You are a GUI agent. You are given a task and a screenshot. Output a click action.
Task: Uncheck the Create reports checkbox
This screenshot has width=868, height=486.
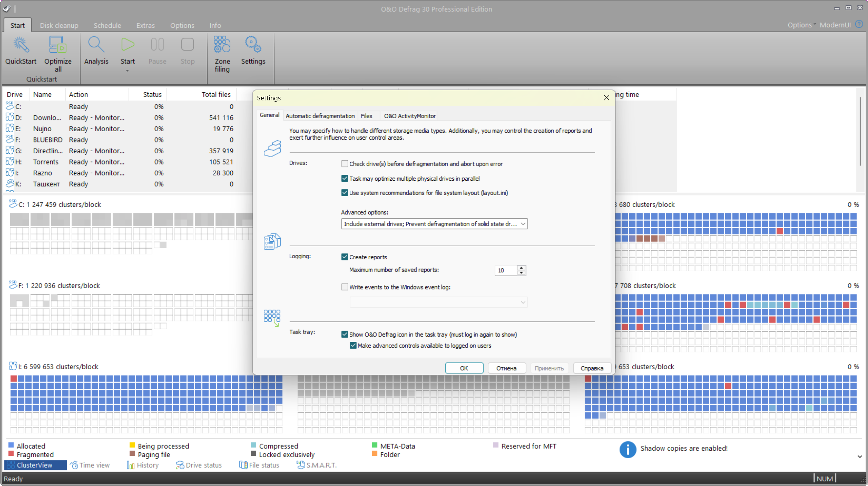[344, 257]
